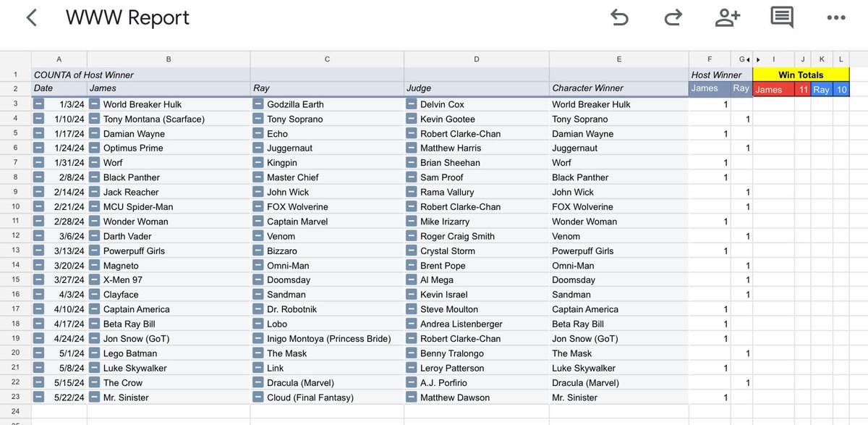The width and height of the screenshot is (868, 425).
Task: Select the Dracula (Marvel) character winner cell
Action: coord(619,382)
